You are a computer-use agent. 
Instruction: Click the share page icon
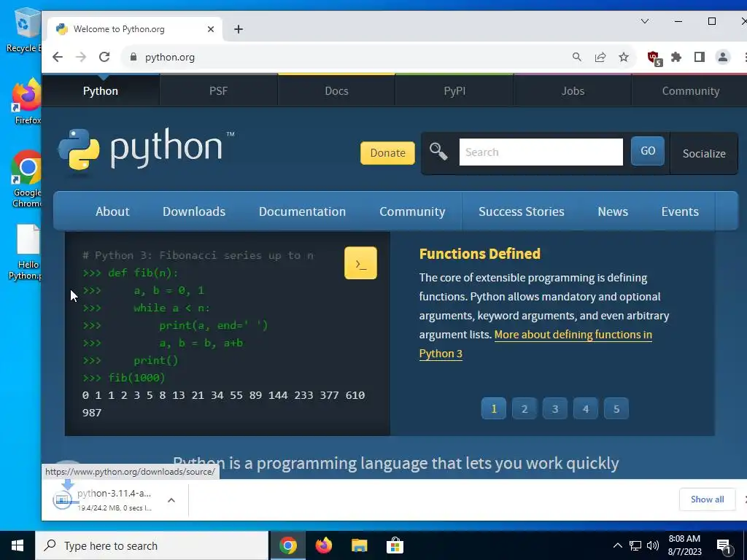click(x=600, y=57)
